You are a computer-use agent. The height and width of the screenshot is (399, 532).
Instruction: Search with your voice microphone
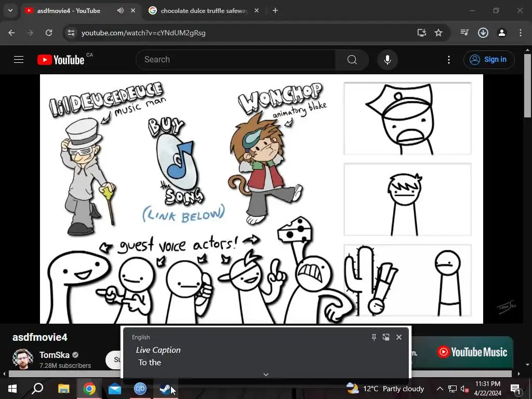(x=388, y=60)
